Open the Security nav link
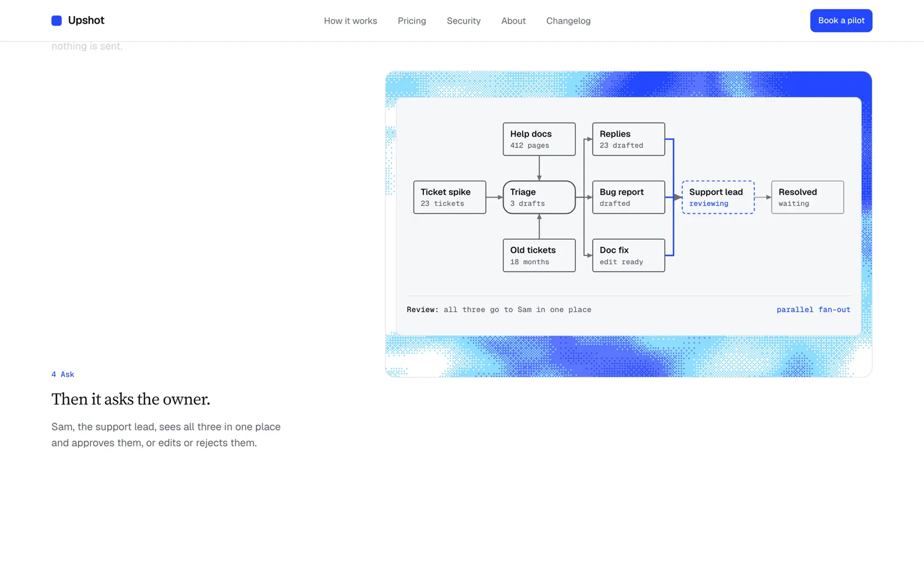The image size is (924, 578). point(464,21)
